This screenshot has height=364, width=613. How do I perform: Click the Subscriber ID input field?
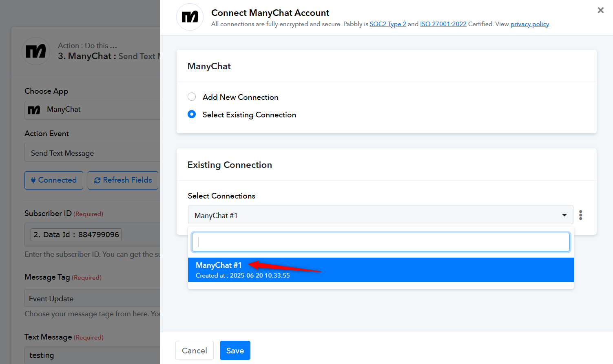(93, 235)
